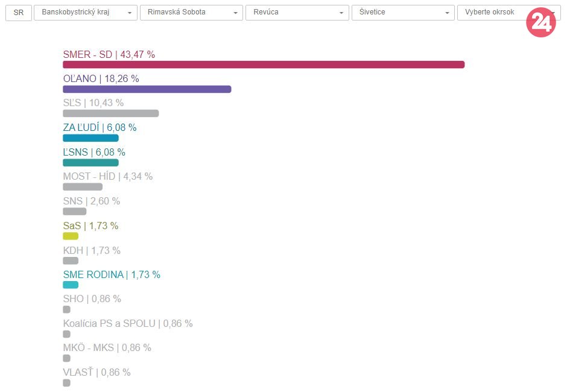Click the SME RODINA turquoise bar

pos(71,285)
